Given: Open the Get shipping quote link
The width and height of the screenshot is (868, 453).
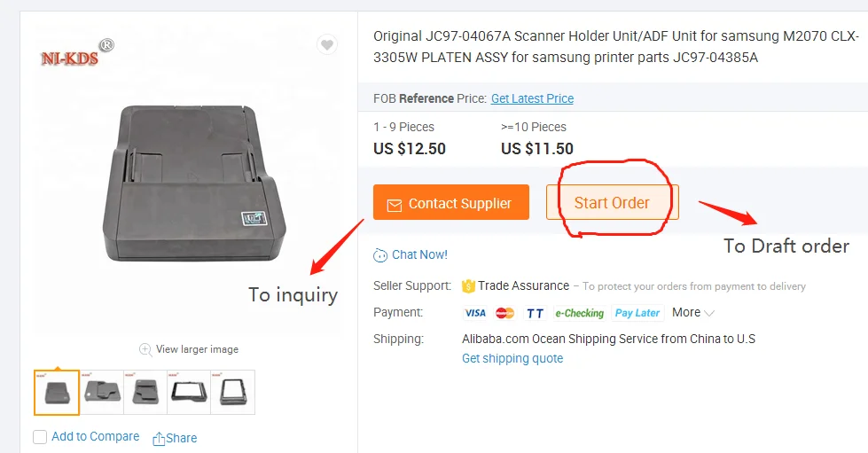Looking at the screenshot, I should pyautogui.click(x=512, y=358).
